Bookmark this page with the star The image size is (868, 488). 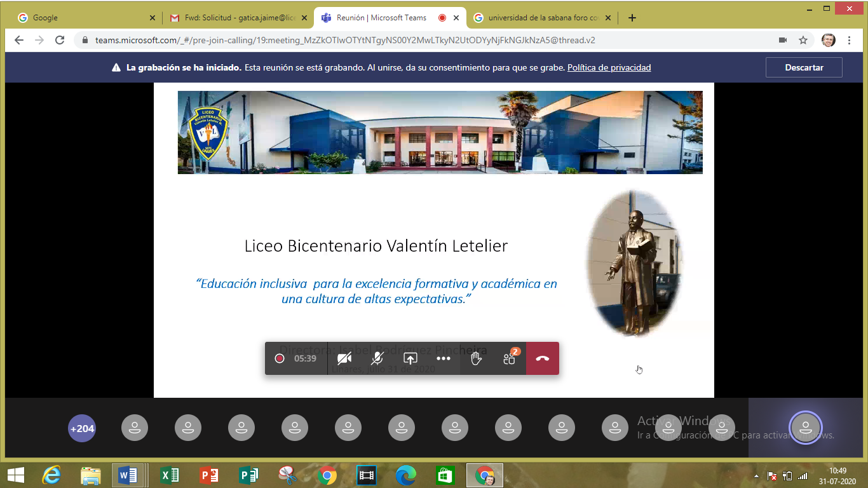[803, 40]
